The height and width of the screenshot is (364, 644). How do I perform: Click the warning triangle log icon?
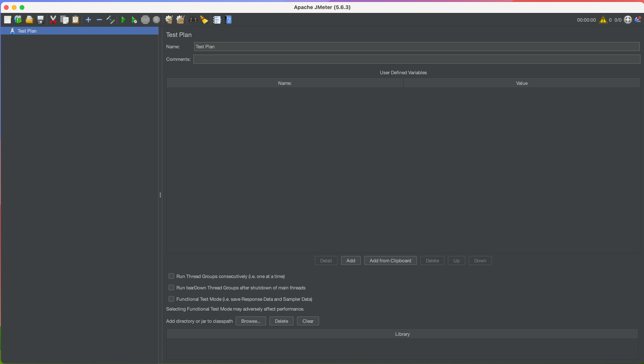[x=603, y=20]
